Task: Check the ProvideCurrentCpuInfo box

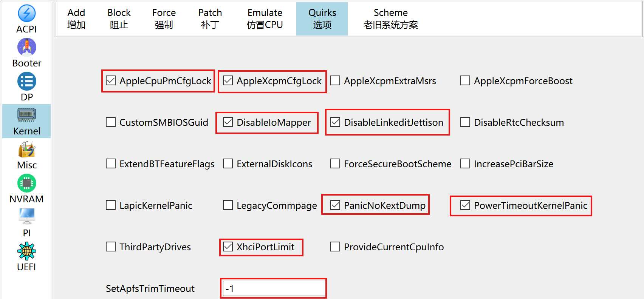Action: click(x=335, y=247)
